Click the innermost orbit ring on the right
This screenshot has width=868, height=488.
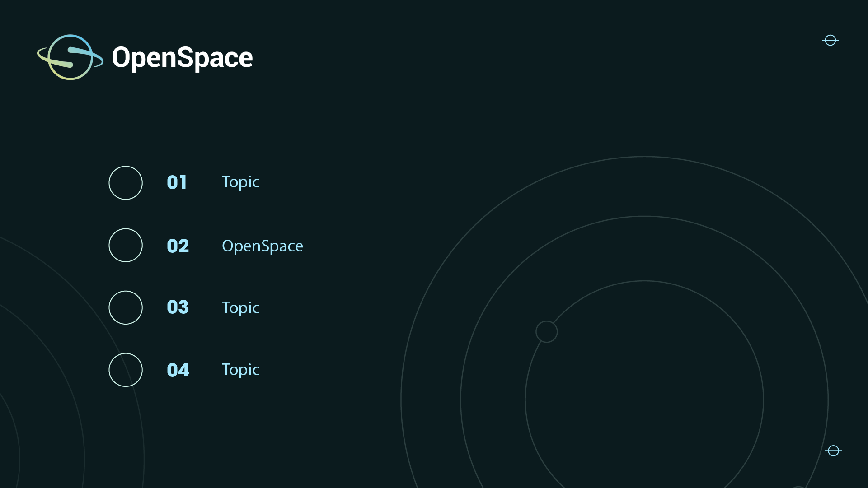tap(644, 281)
